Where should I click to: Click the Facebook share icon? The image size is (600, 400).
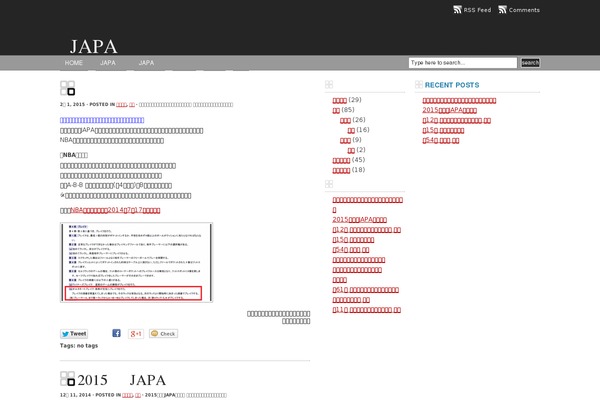[116, 333]
